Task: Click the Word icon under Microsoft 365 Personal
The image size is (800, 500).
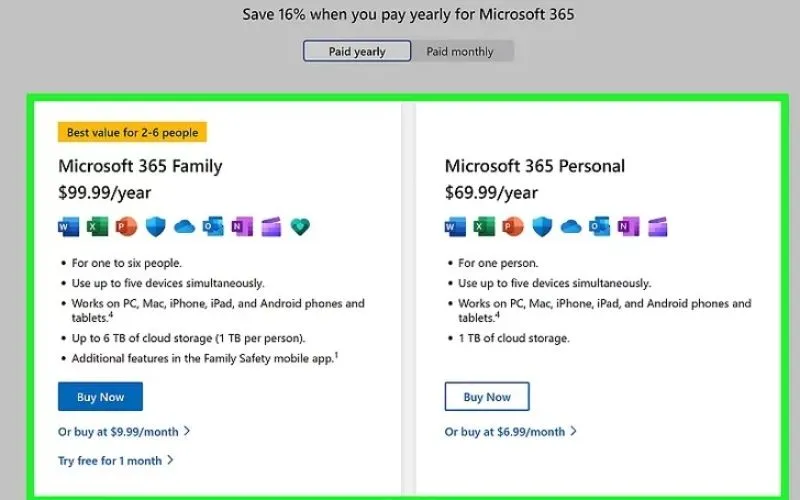Action: 455,227
